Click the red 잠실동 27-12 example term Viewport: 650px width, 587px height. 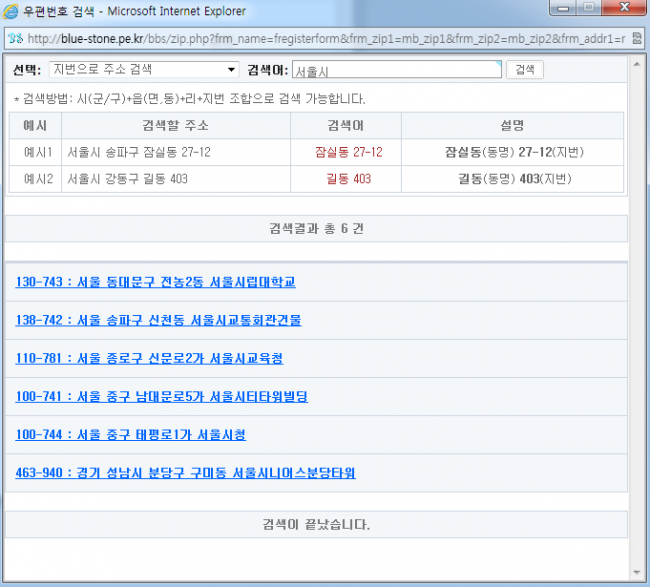click(348, 153)
